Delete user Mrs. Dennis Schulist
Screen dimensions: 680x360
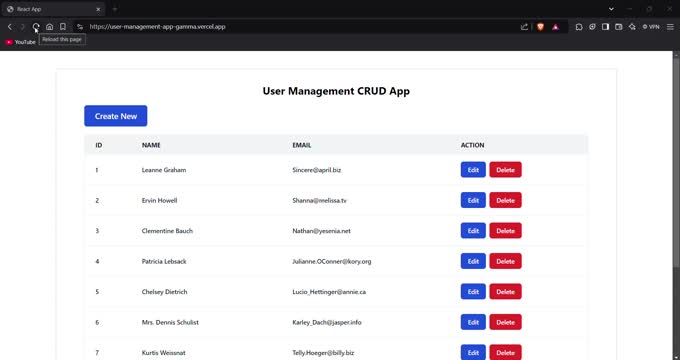505,322
